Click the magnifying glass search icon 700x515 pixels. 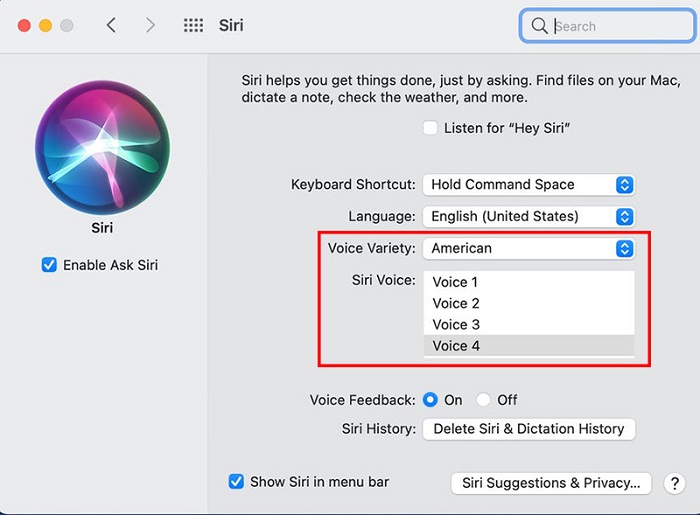click(x=540, y=26)
